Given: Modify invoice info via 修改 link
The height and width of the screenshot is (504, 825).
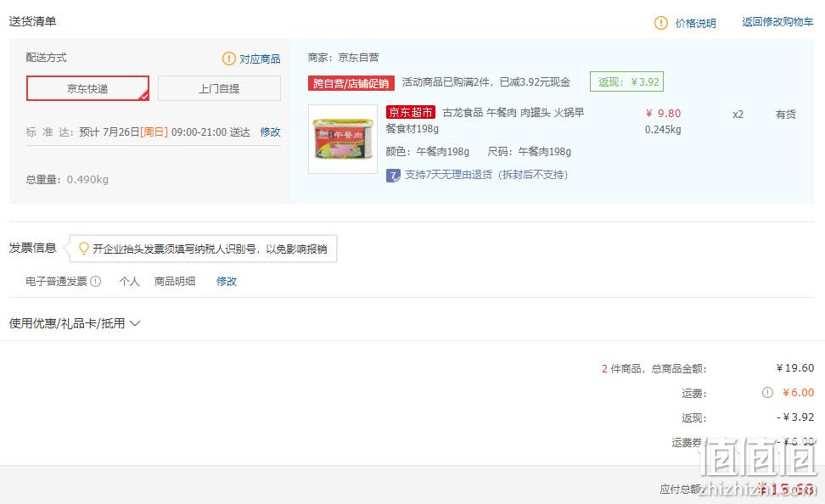Looking at the screenshot, I should [x=227, y=282].
